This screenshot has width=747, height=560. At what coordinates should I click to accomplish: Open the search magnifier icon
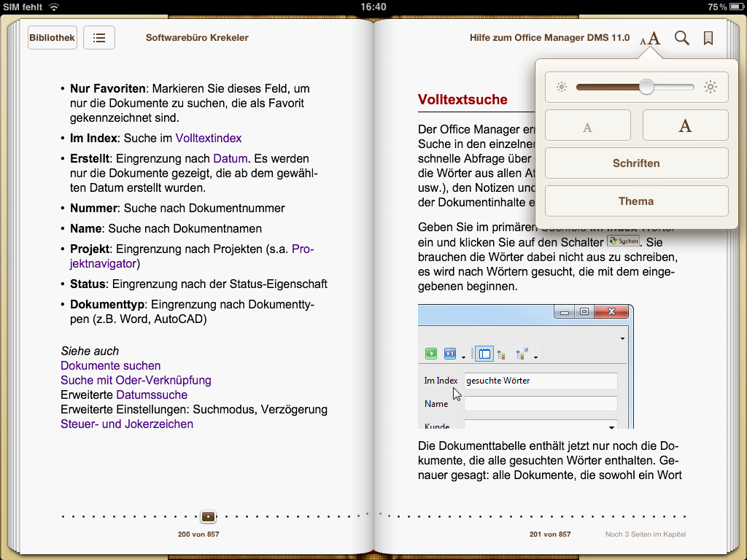[682, 38]
